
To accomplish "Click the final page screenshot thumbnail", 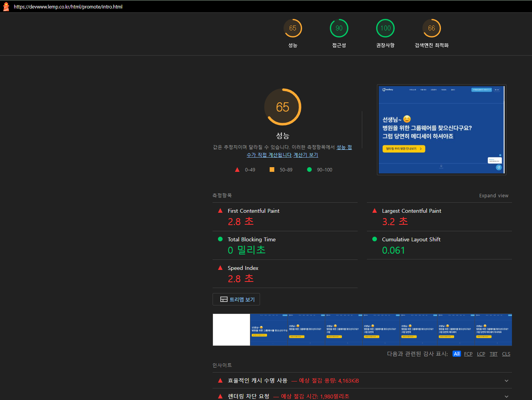I will 442,130.
